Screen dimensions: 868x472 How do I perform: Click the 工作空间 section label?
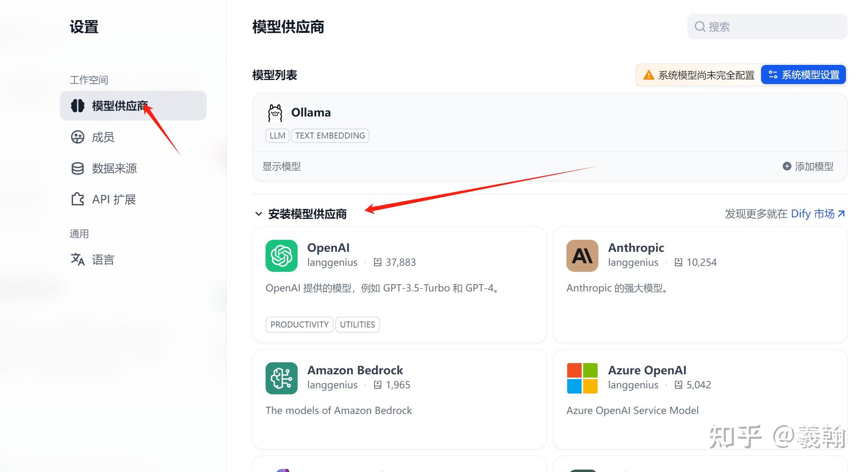[89, 80]
